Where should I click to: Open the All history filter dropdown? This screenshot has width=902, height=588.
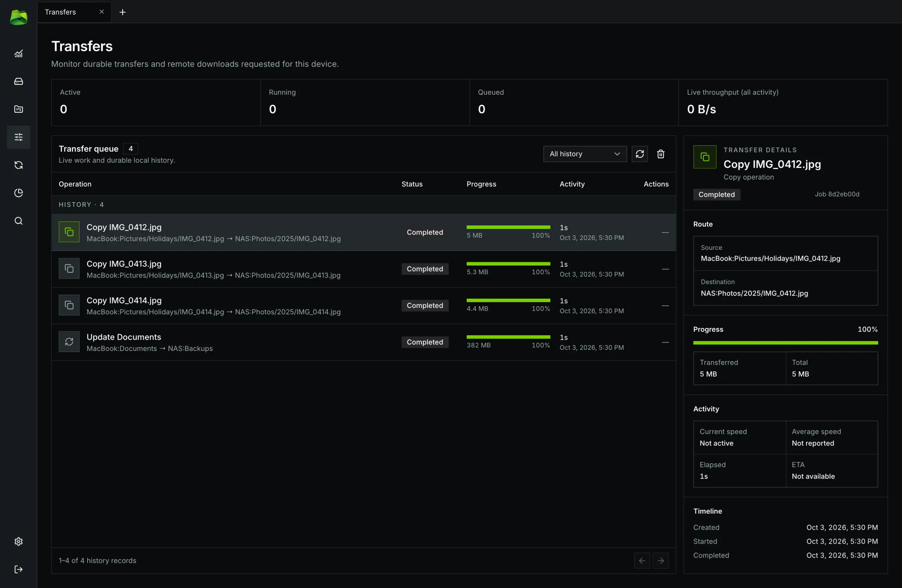[585, 154]
